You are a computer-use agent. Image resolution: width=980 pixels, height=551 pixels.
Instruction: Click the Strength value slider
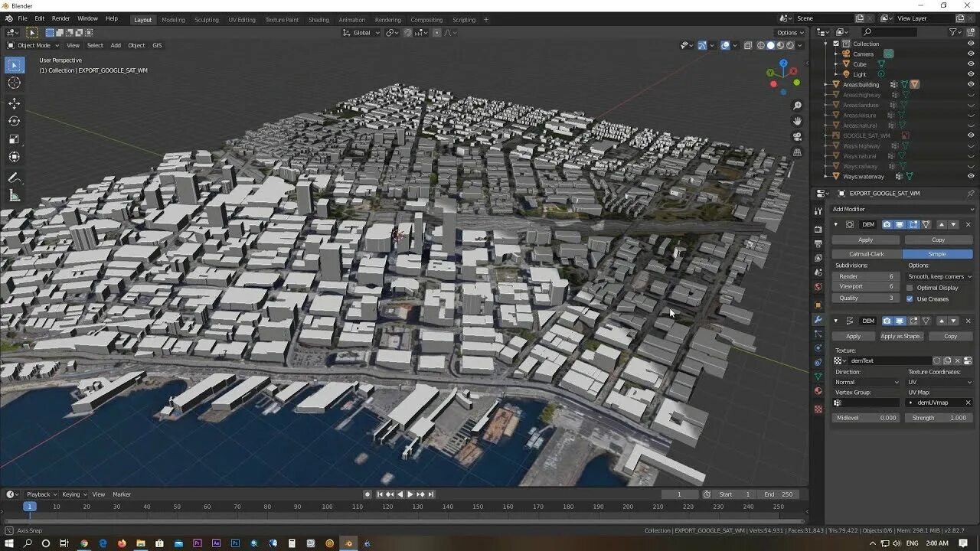pos(938,418)
